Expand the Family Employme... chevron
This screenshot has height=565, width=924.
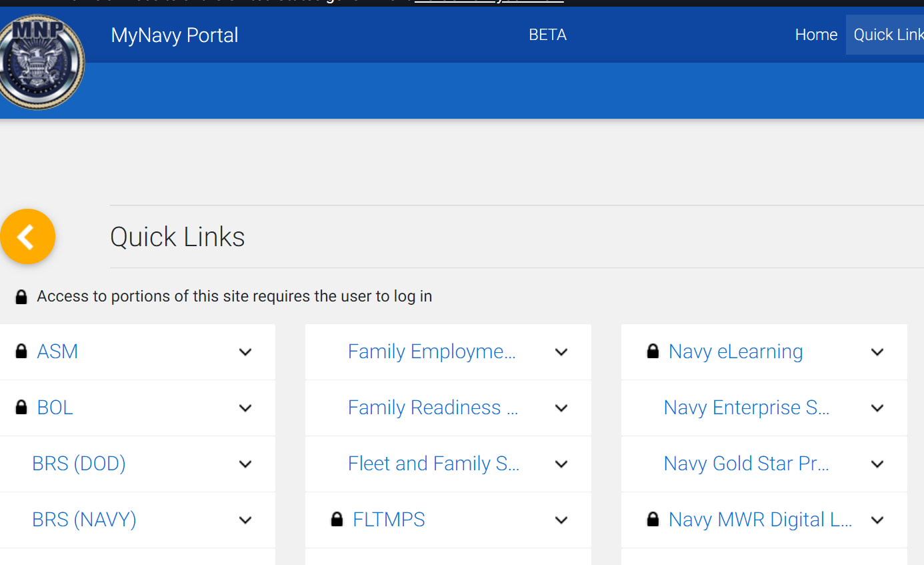coord(561,352)
